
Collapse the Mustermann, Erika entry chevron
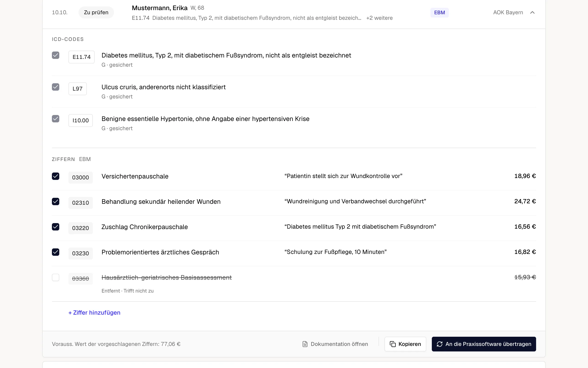[x=532, y=12]
